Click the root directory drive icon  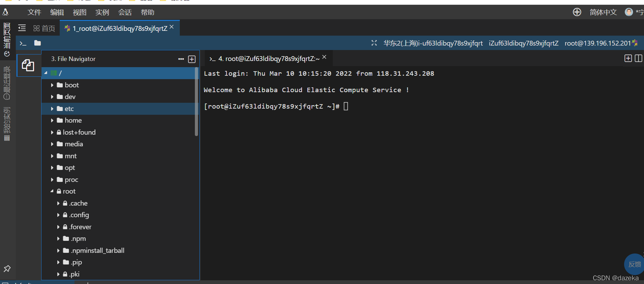pos(54,73)
